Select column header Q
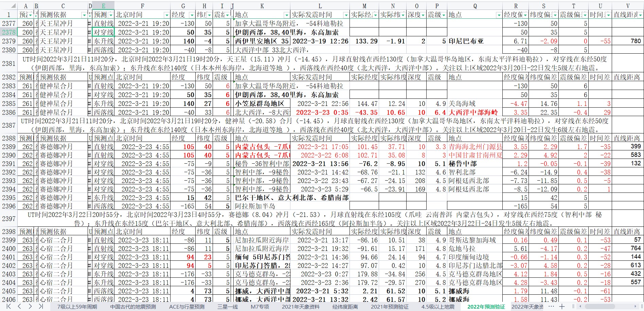644x311 pixels. click(475, 6)
